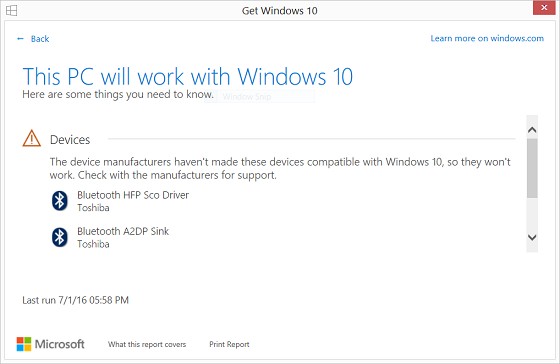Click Print Report
The height and width of the screenshot is (364, 560).
pos(229,344)
